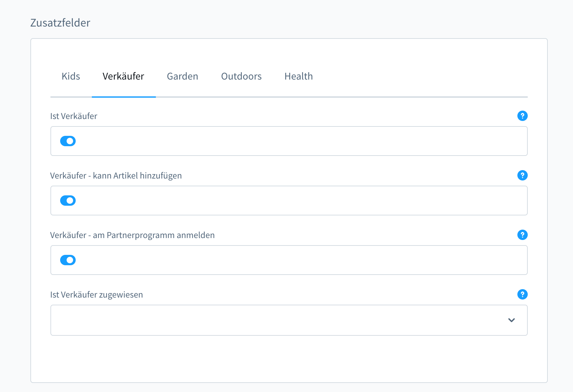View help for am Partnerprogramm anmelden
This screenshot has width=573, height=392.
pos(522,235)
